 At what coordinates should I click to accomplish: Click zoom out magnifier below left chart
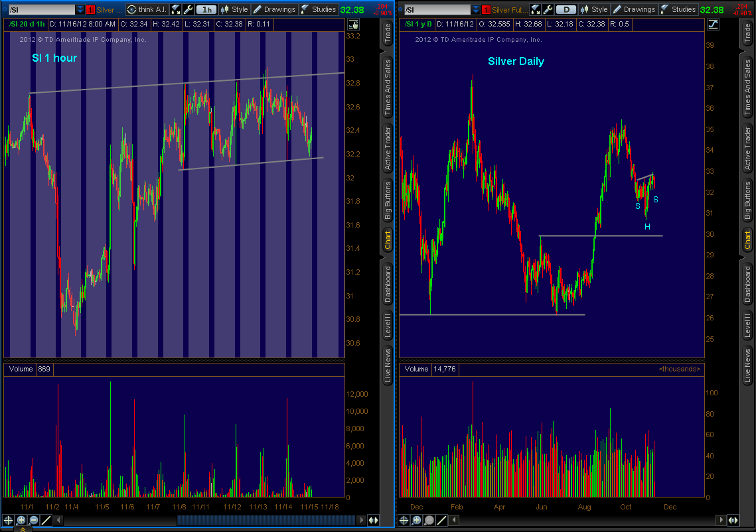tap(33, 521)
